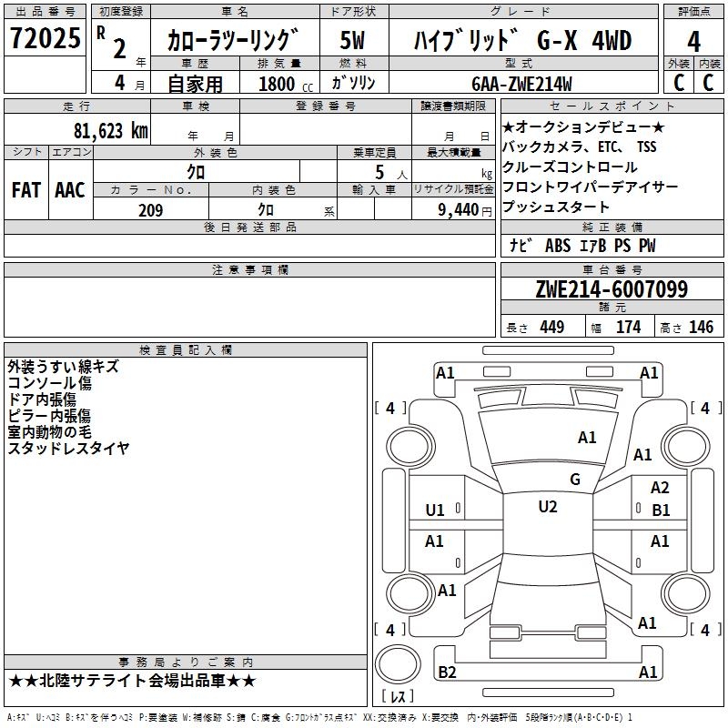Click the door type 5W
Image resolution: width=728 pixels, height=728 pixels.
pyautogui.click(x=353, y=40)
